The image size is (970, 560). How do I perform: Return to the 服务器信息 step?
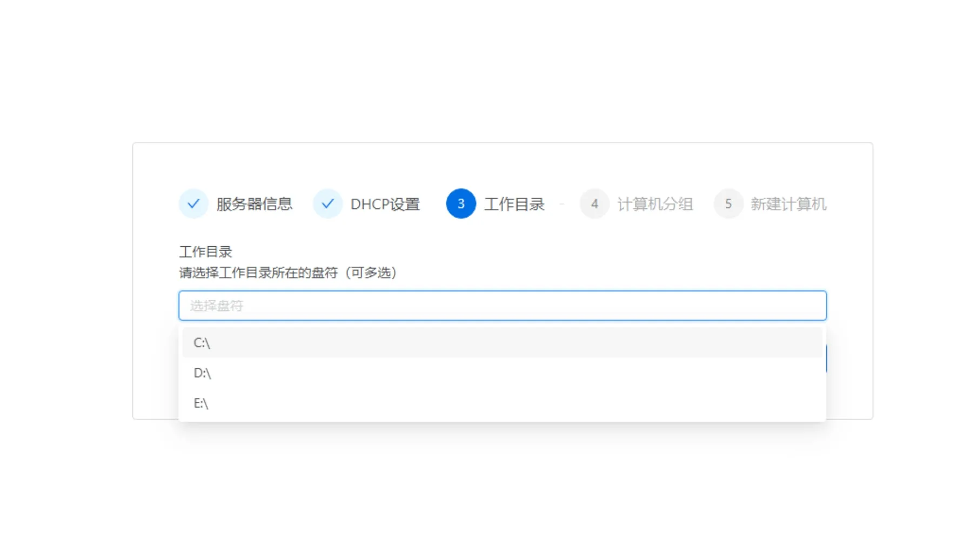point(253,204)
